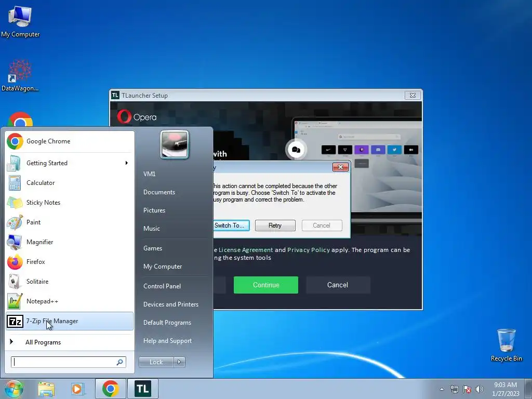Open My Computer from Start menu
Screen dimensions: 532x399
(163, 267)
